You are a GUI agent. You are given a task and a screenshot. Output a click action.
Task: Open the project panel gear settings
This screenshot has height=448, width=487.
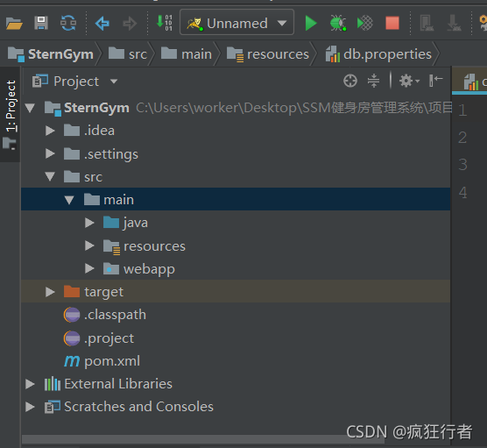coord(409,82)
